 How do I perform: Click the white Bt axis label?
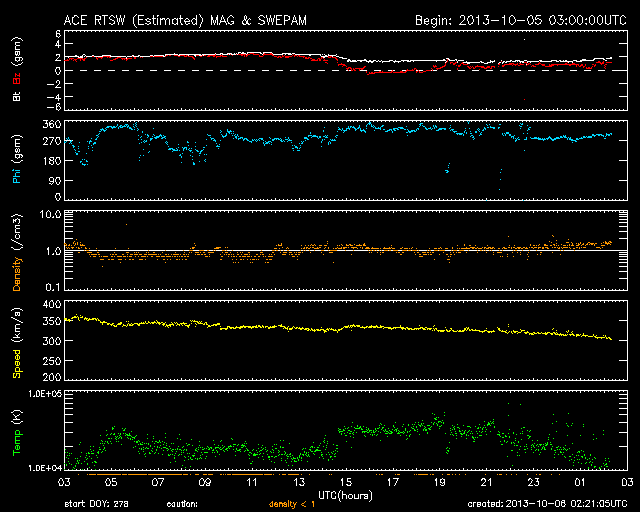[x=17, y=96]
